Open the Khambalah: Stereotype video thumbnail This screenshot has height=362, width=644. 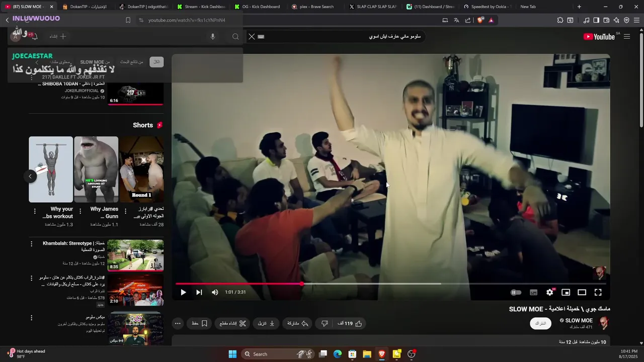(x=135, y=255)
